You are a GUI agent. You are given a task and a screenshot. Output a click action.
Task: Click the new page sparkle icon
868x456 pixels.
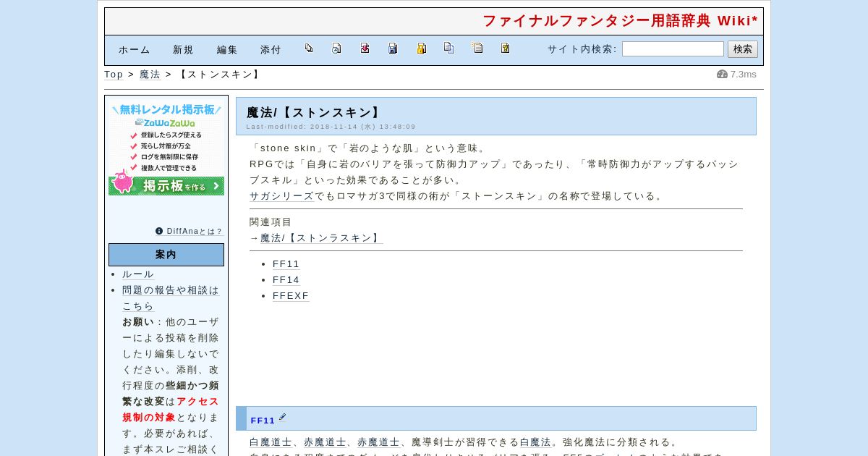[x=477, y=48]
